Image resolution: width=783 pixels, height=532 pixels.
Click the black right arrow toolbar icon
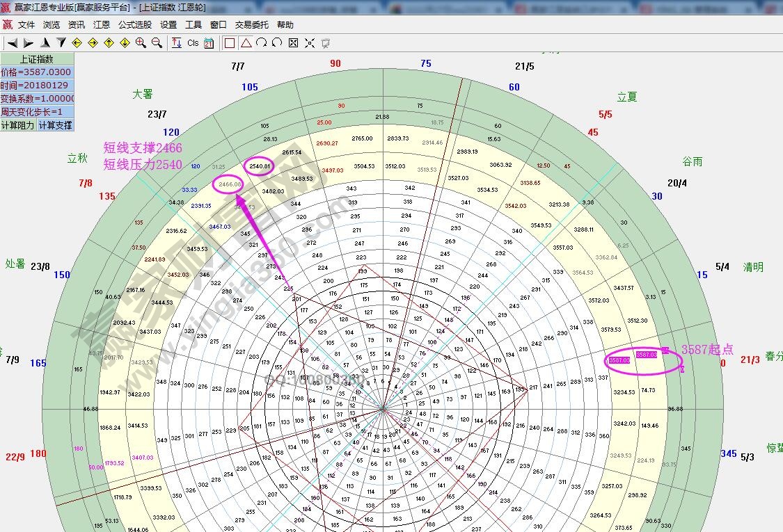pos(28,43)
